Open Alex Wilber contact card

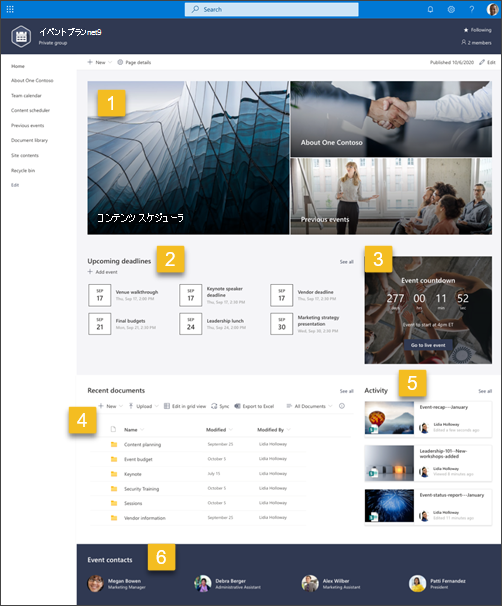point(331,584)
